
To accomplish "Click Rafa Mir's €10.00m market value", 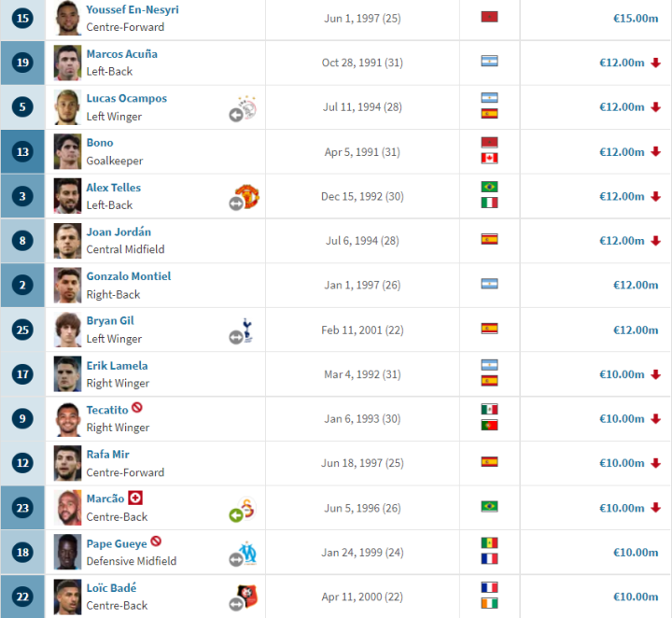I will pyautogui.click(x=623, y=463).
